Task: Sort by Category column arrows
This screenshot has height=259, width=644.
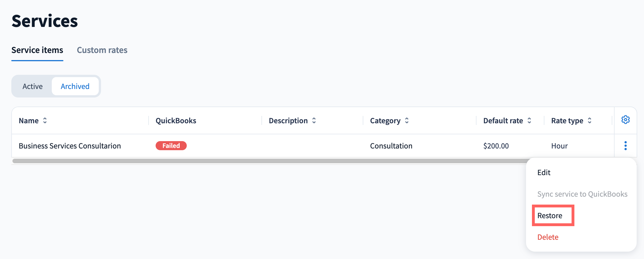Action: (x=407, y=121)
